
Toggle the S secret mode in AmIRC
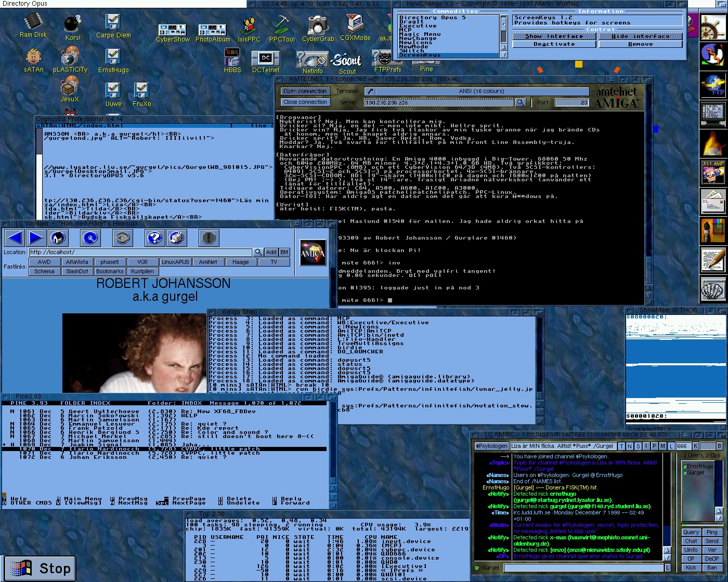click(638, 446)
